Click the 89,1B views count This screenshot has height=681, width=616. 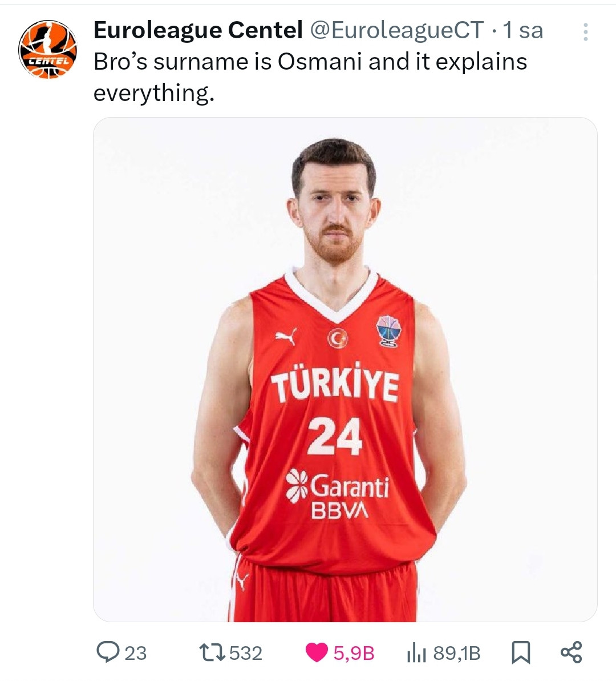coord(457,652)
